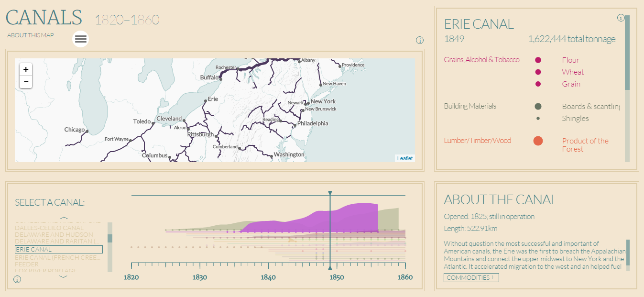Screen dimensions: 644x297
Task: Click the info icon in Erie Canal panel
Action: point(621,18)
